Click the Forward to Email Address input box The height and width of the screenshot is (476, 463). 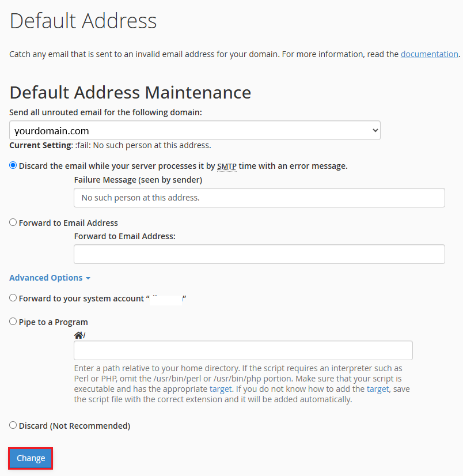(x=259, y=254)
